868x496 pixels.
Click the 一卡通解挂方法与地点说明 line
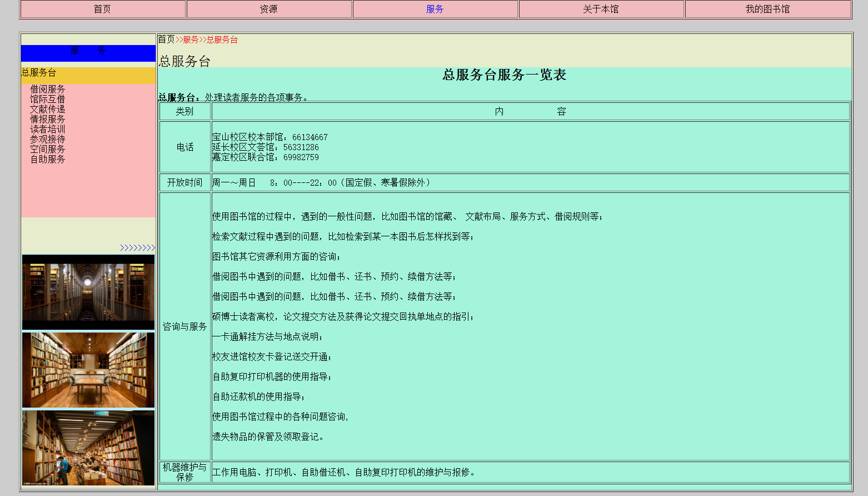click(x=267, y=336)
